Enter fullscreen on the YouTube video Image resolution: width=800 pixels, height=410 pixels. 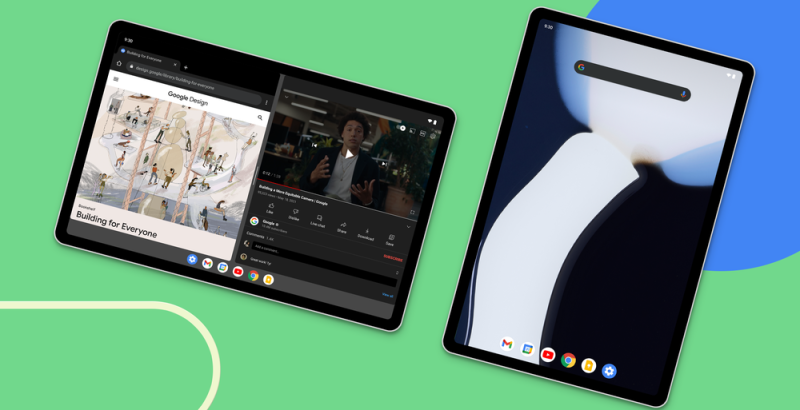pyautogui.click(x=412, y=212)
